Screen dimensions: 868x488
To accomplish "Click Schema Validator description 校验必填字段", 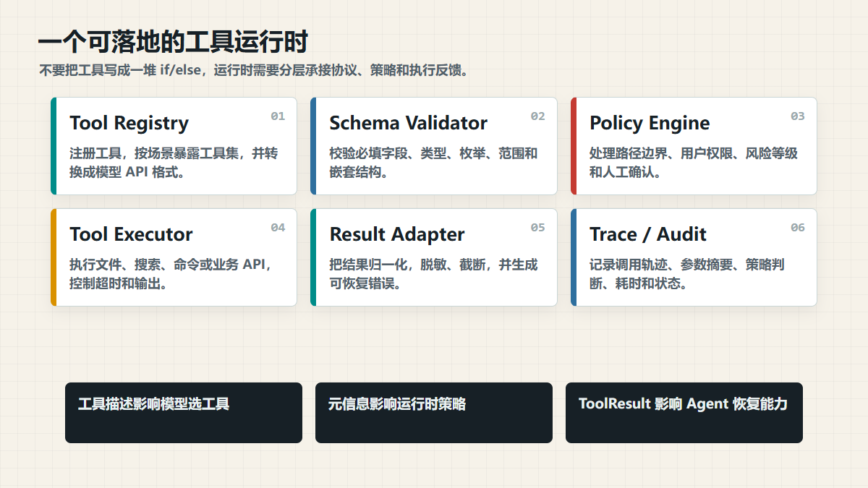I will pyautogui.click(x=433, y=163).
